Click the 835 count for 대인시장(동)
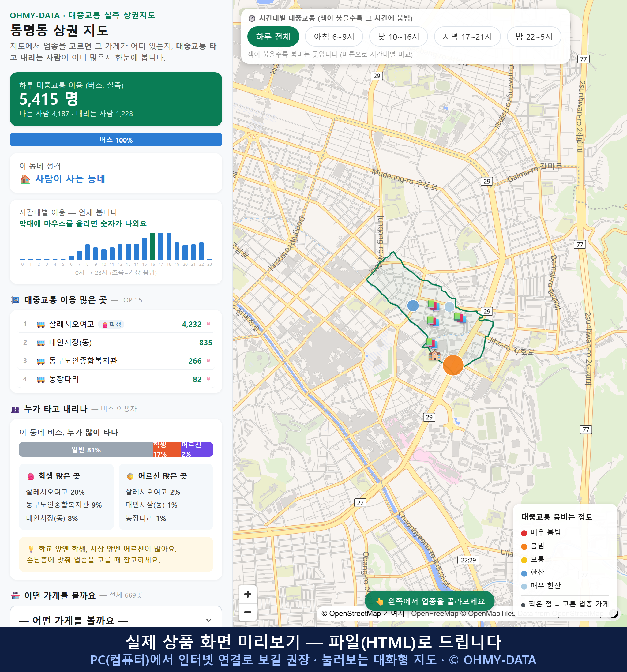 point(205,343)
